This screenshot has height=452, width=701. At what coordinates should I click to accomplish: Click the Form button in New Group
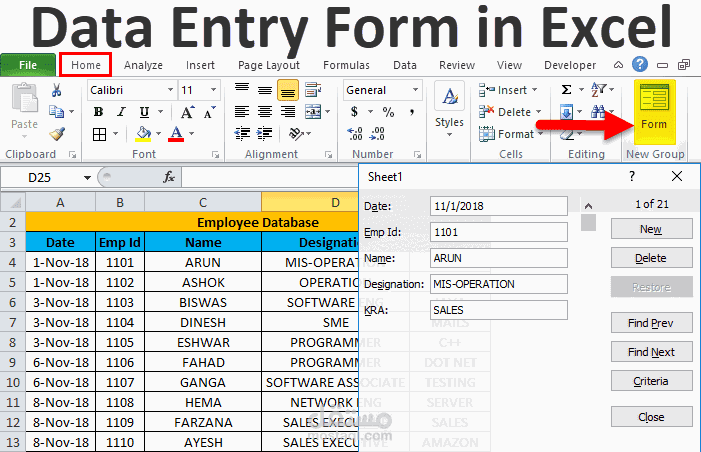[655, 111]
